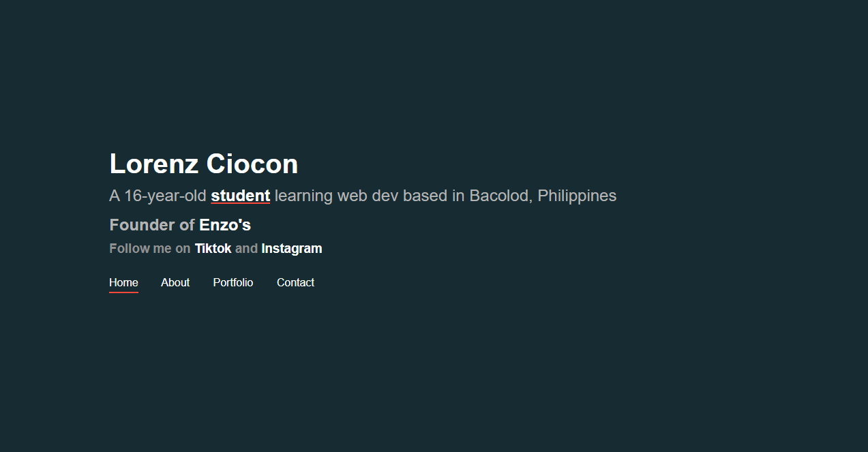Click the red underline beneath student

click(x=241, y=203)
